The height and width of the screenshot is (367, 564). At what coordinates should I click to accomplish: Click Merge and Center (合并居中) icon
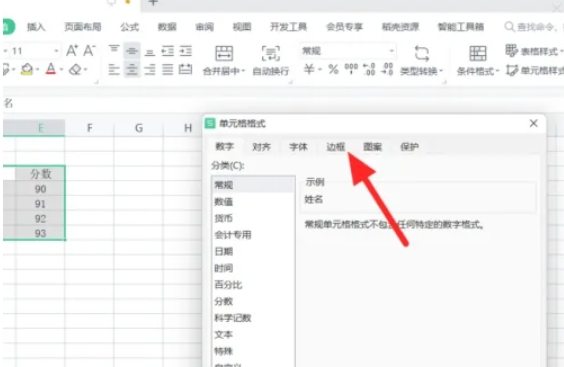[224, 54]
